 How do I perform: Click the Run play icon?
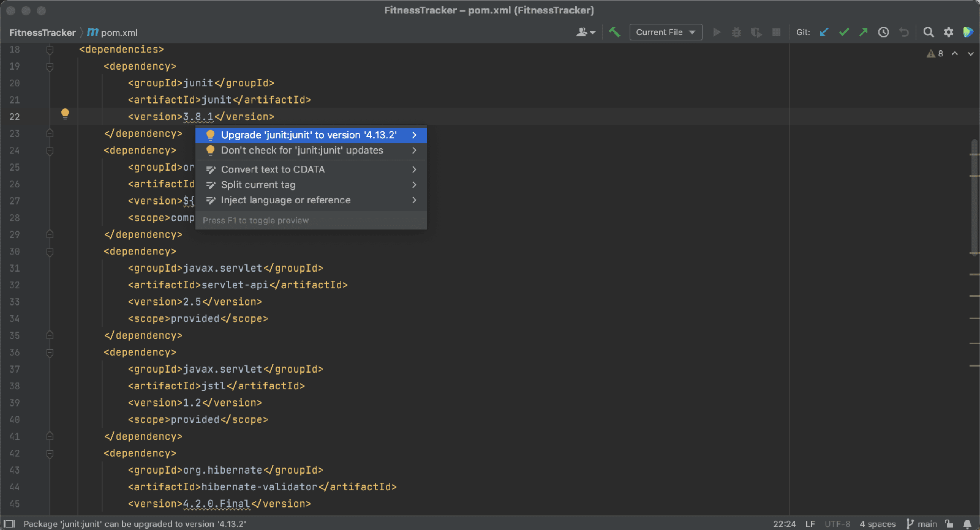717,32
